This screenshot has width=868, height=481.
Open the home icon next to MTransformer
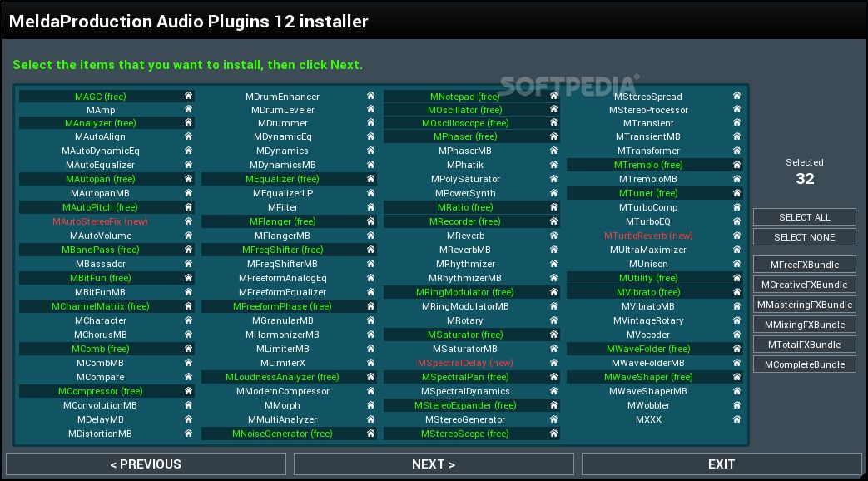click(737, 151)
